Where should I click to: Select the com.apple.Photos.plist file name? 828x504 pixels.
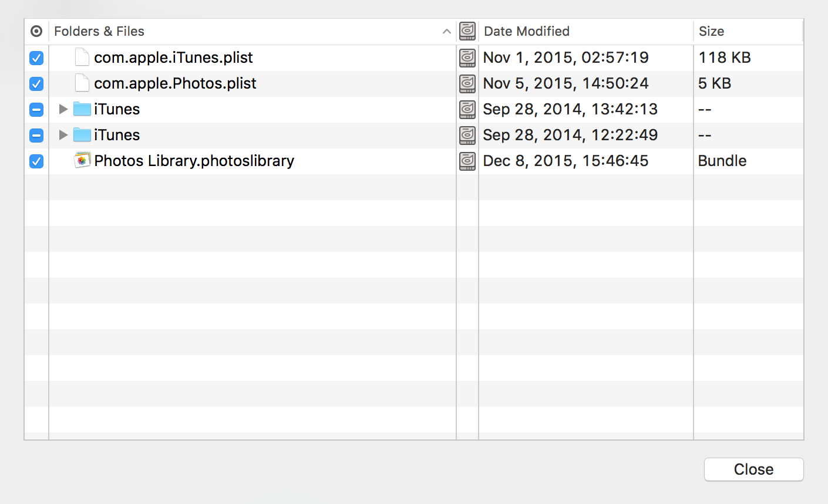(175, 83)
